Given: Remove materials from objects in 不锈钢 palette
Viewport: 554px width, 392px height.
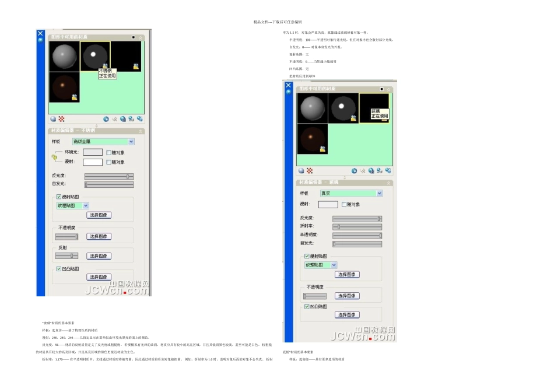Looking at the screenshot, I should point(140,119).
